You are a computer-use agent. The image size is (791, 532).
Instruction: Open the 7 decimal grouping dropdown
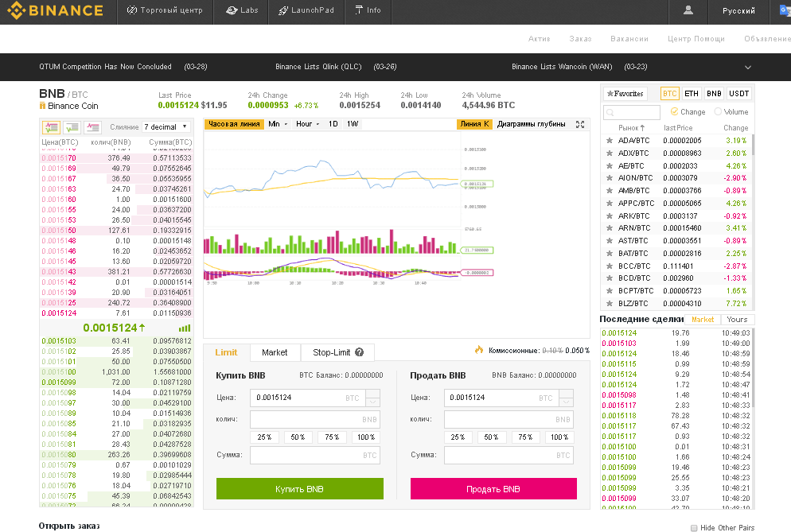tap(166, 127)
